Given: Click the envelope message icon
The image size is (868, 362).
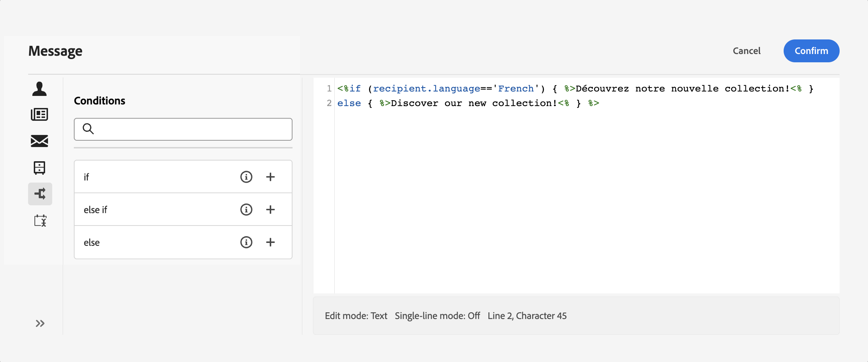Looking at the screenshot, I should coord(39,141).
